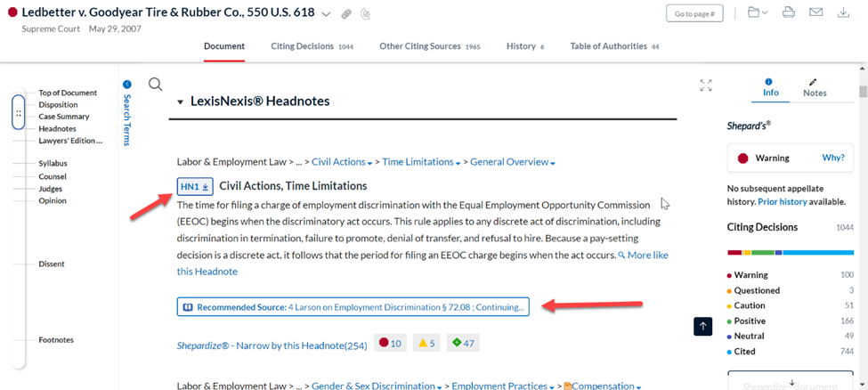Click the light blue Cited bar segment
This screenshot has width=868, height=390.
coord(818,253)
